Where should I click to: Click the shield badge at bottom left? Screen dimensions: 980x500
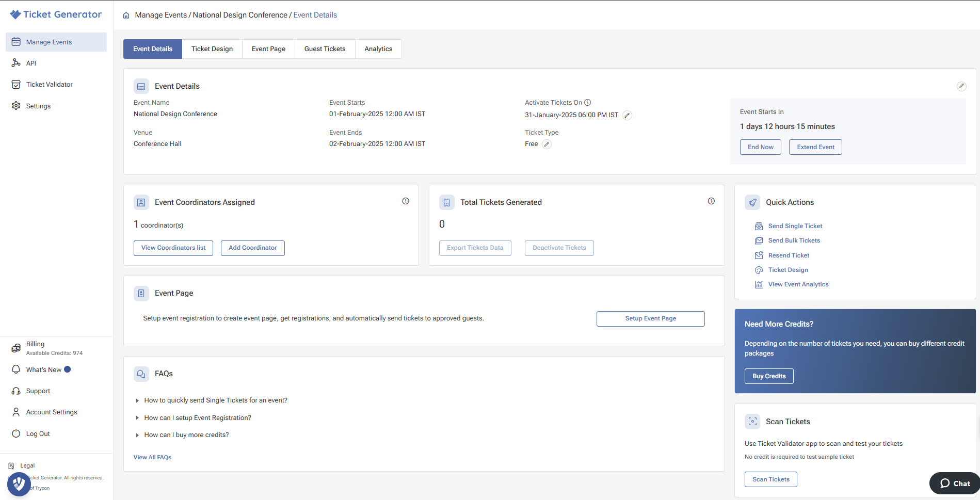tap(19, 485)
